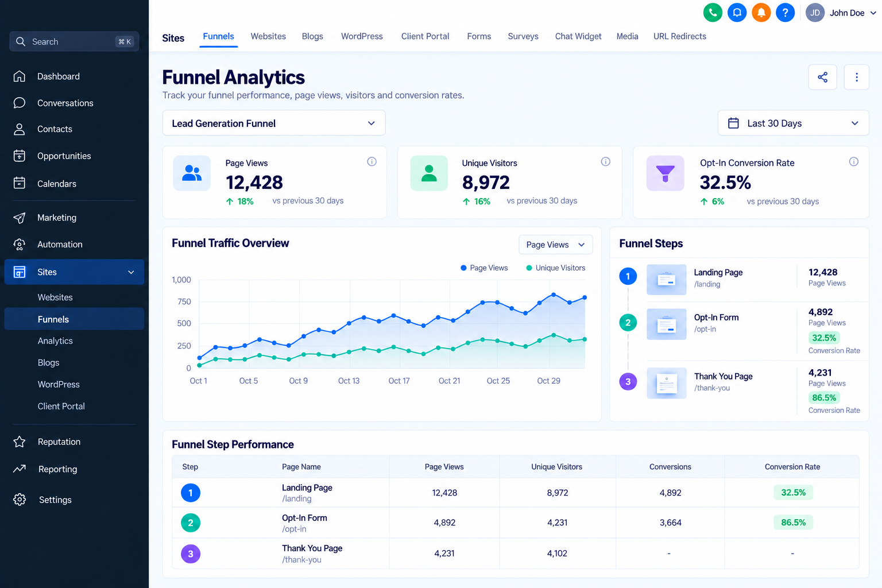Screen dimensions: 882x588
Task: Open the help question mark icon
Action: (x=785, y=13)
